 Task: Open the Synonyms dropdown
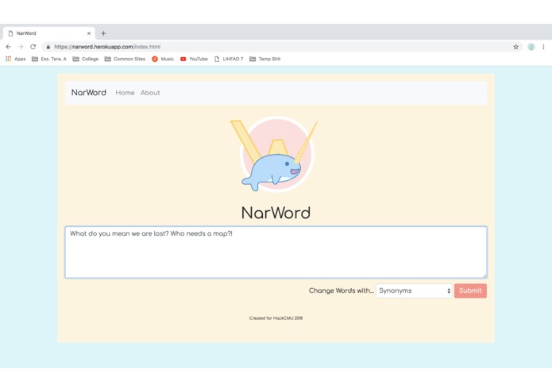point(414,290)
